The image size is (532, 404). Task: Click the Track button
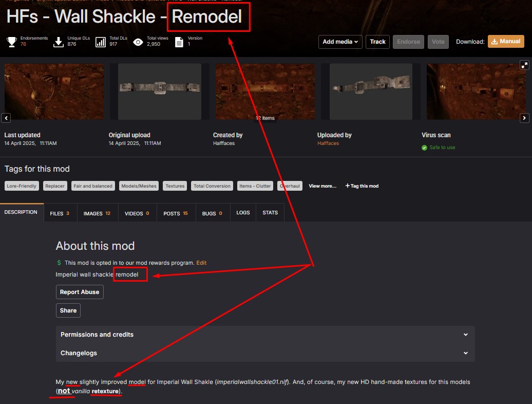377,42
